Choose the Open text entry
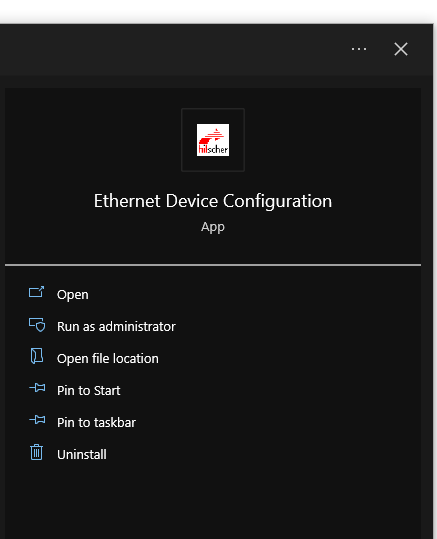The image size is (437, 539). (73, 295)
